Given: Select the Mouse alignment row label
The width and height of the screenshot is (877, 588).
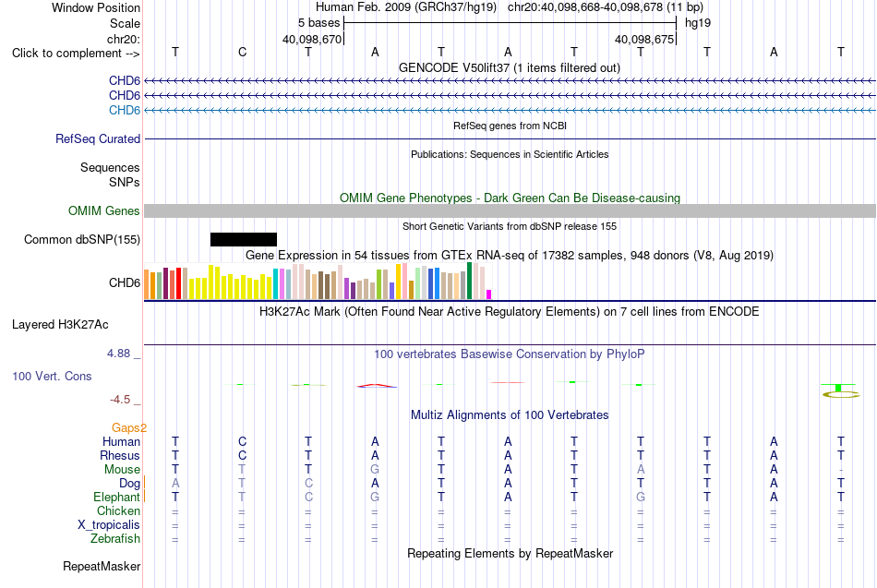Looking at the screenshot, I should pyautogui.click(x=122, y=470).
